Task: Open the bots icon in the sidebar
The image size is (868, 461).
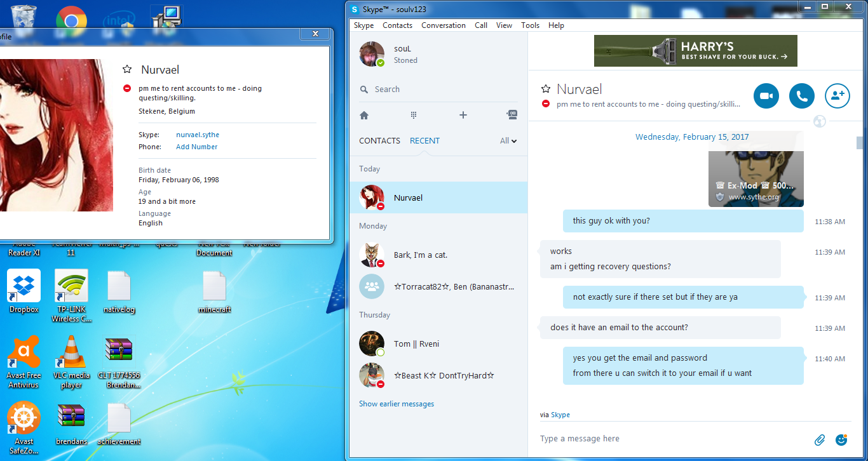Action: click(512, 115)
